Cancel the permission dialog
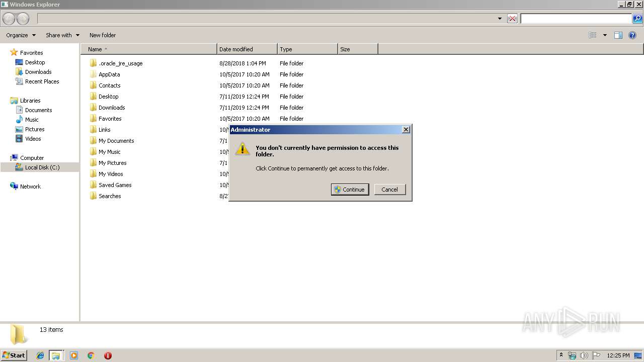Viewport: 644px width, 362px height. tap(389, 190)
